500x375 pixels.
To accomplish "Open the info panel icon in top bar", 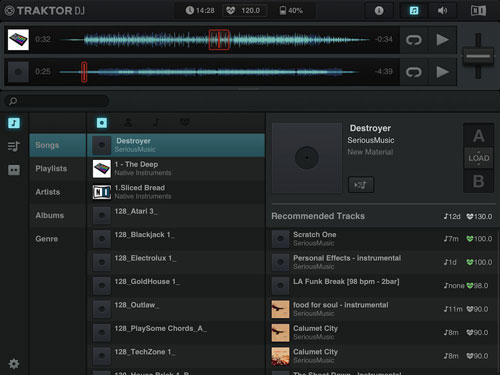I will point(379,11).
